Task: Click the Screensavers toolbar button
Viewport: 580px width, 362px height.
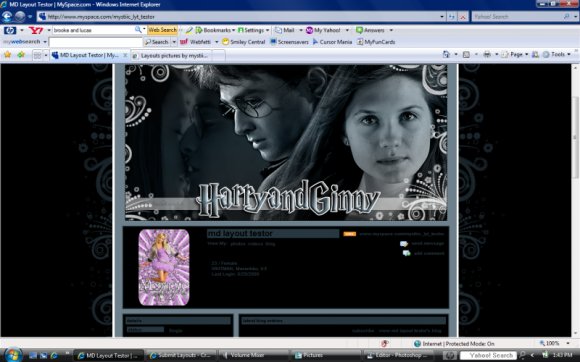Action: [x=289, y=42]
